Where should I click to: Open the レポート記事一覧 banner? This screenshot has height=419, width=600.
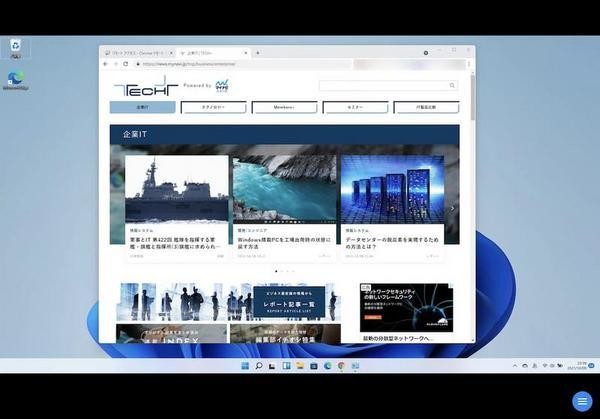pos(228,302)
